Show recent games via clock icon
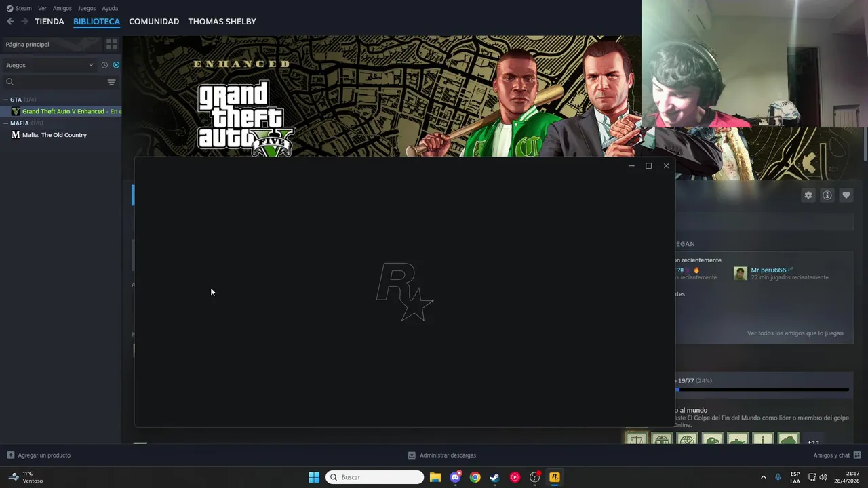 (104, 65)
